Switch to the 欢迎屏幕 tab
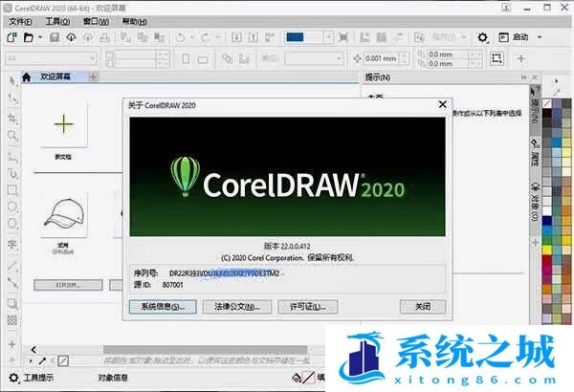574x392 pixels. (x=55, y=76)
